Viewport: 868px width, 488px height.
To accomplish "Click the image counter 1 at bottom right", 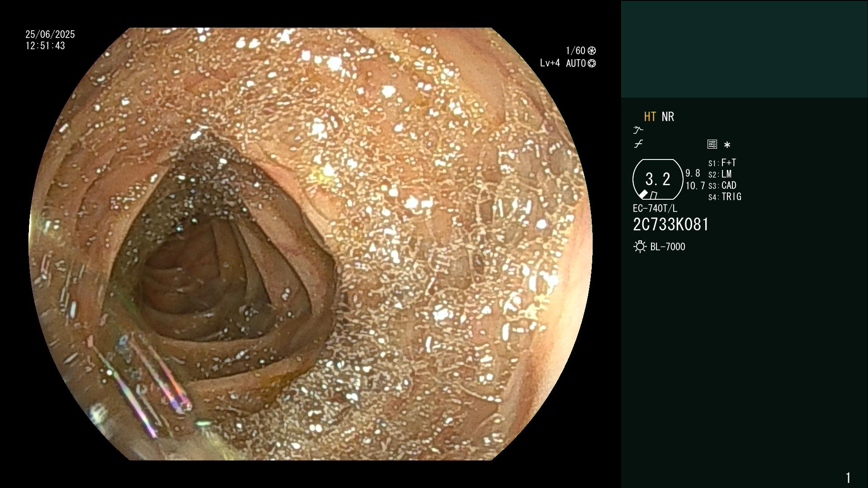I will coord(848,478).
